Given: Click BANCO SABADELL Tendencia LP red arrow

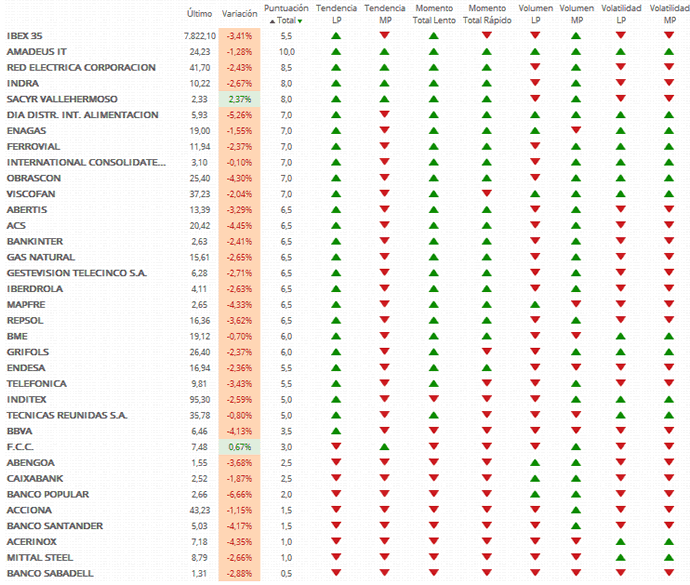Looking at the screenshot, I should point(336,573).
